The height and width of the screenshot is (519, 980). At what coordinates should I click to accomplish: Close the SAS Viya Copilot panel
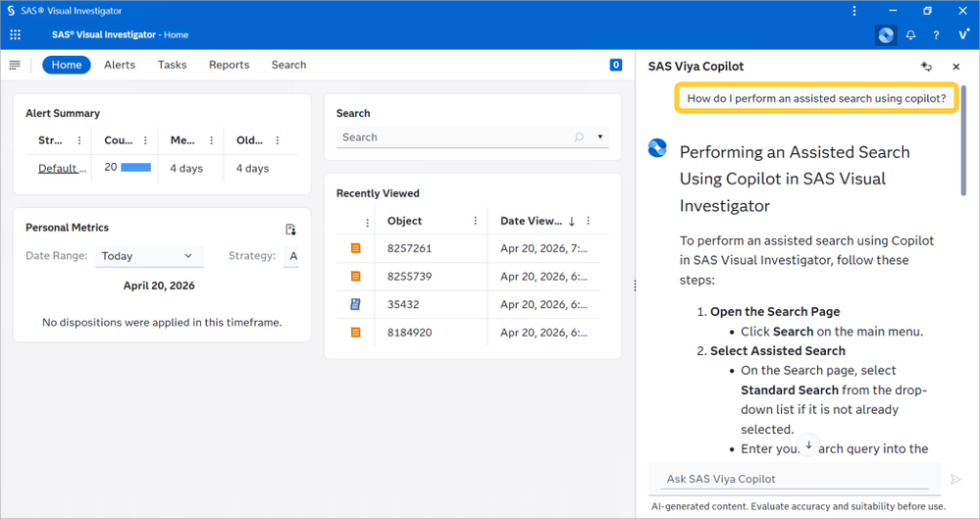(955, 67)
